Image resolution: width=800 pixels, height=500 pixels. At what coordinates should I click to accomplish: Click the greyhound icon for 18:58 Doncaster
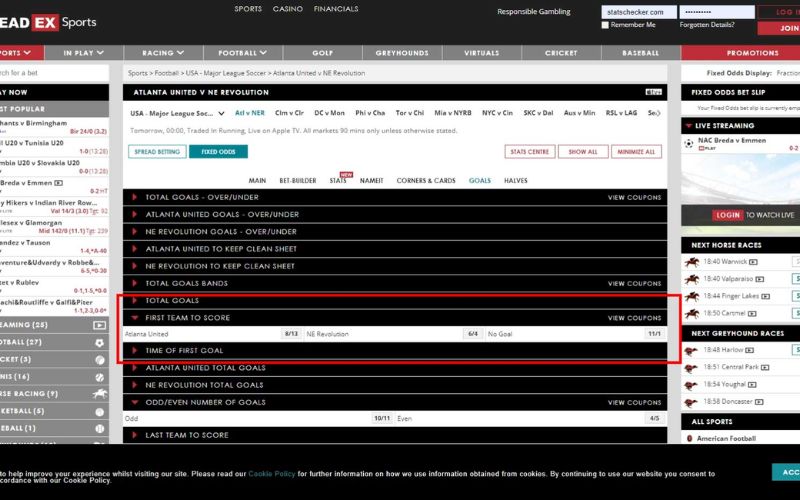[x=691, y=402]
